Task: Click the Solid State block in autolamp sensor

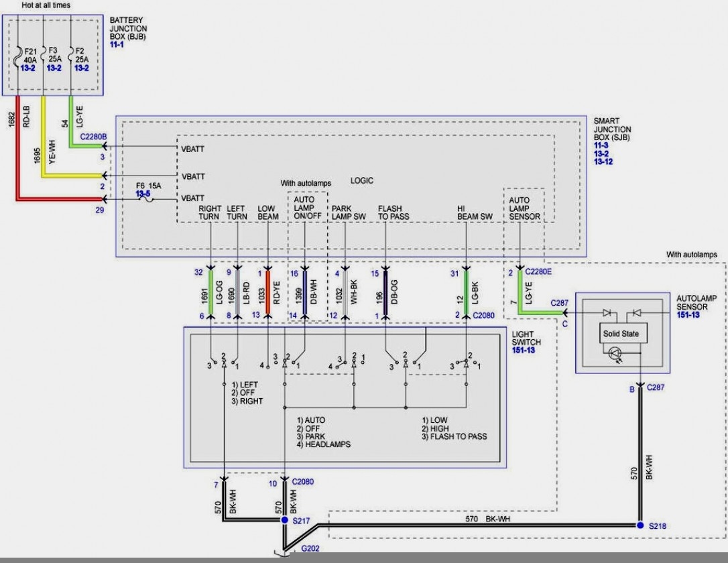Action: point(621,333)
